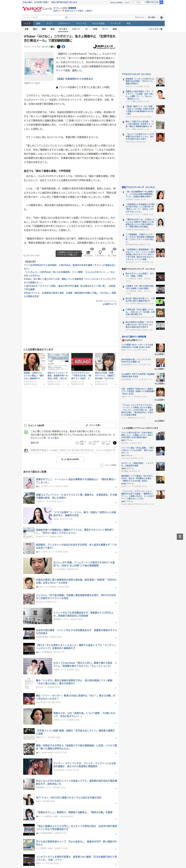Image resolution: width=186 pixels, height=868 pixels.
Task: Open マイページ in the header
Action: click(x=139, y=18)
